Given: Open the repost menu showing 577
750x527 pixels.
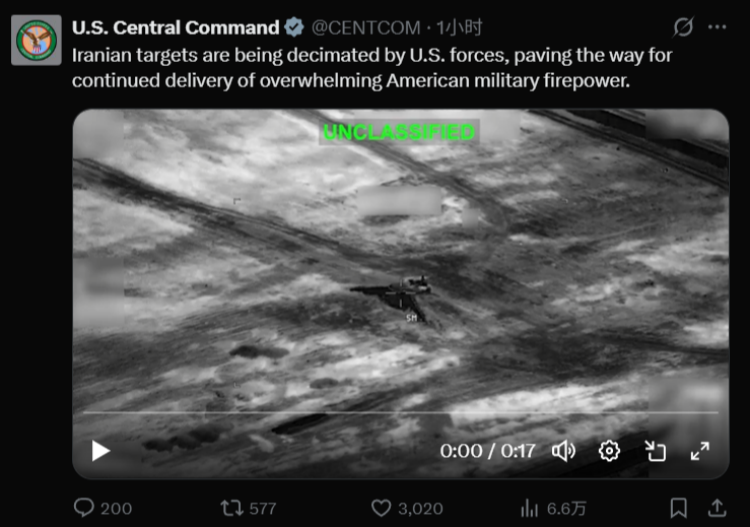Looking at the screenshot, I should tap(233, 508).
